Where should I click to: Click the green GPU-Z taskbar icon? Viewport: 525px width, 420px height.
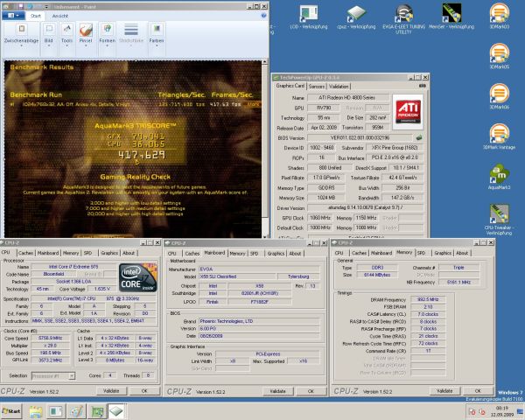(x=97, y=411)
